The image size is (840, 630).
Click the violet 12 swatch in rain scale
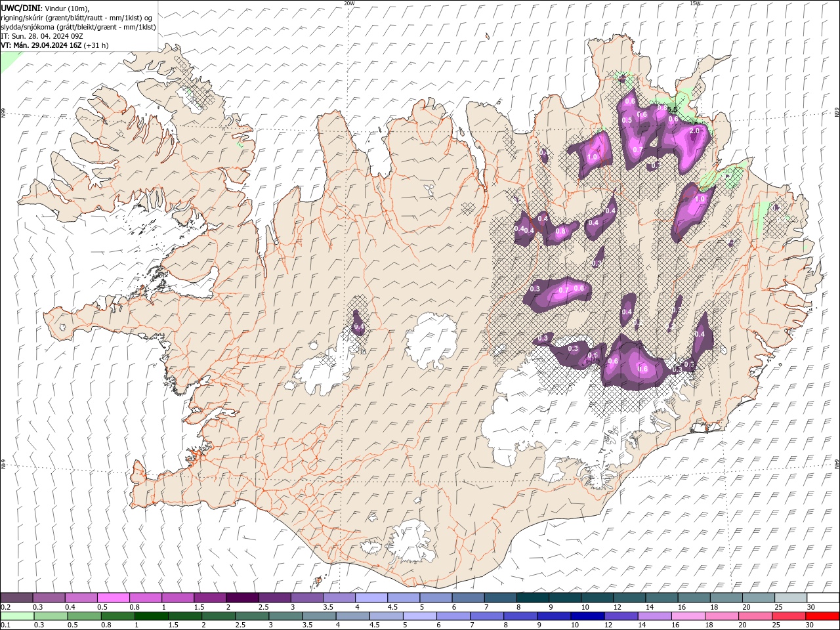click(x=621, y=616)
